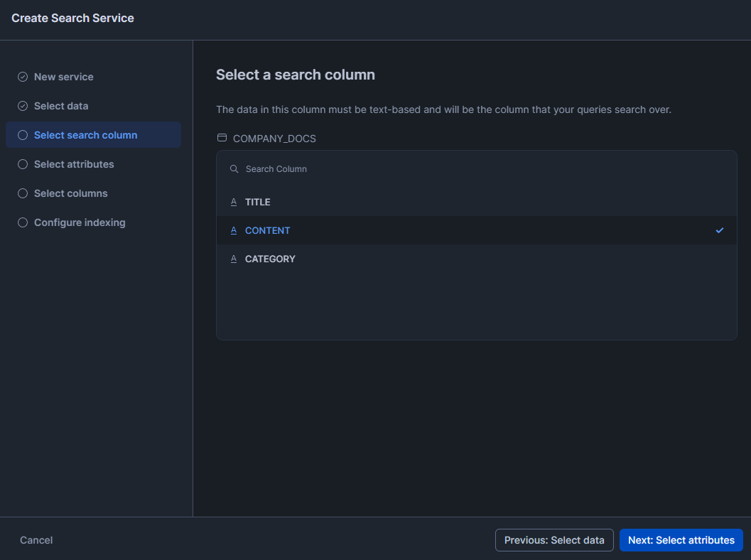The image size is (751, 560).
Task: Cancel the search service creation
Action: point(36,539)
